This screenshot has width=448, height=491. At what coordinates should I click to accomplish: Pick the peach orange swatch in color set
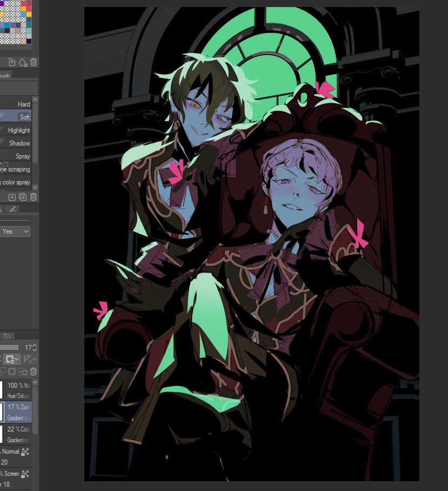pos(24,41)
